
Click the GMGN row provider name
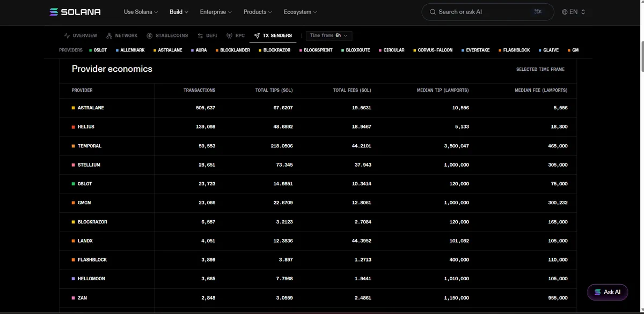coord(84,203)
